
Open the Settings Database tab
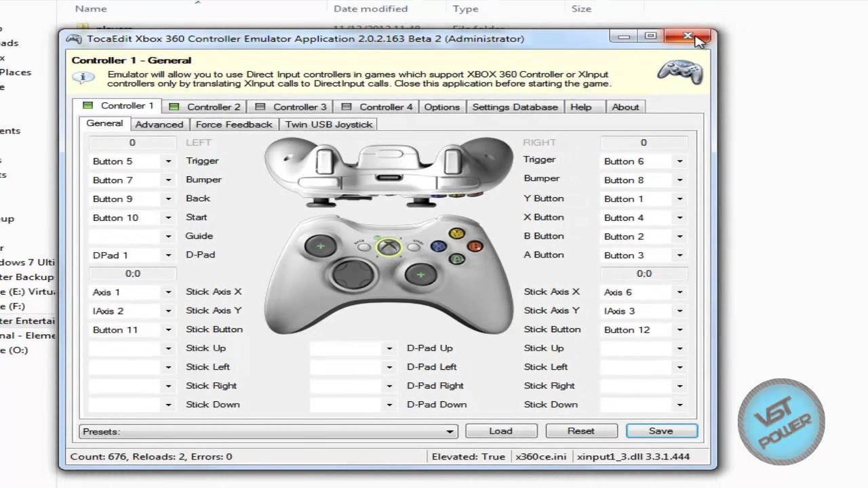click(515, 106)
